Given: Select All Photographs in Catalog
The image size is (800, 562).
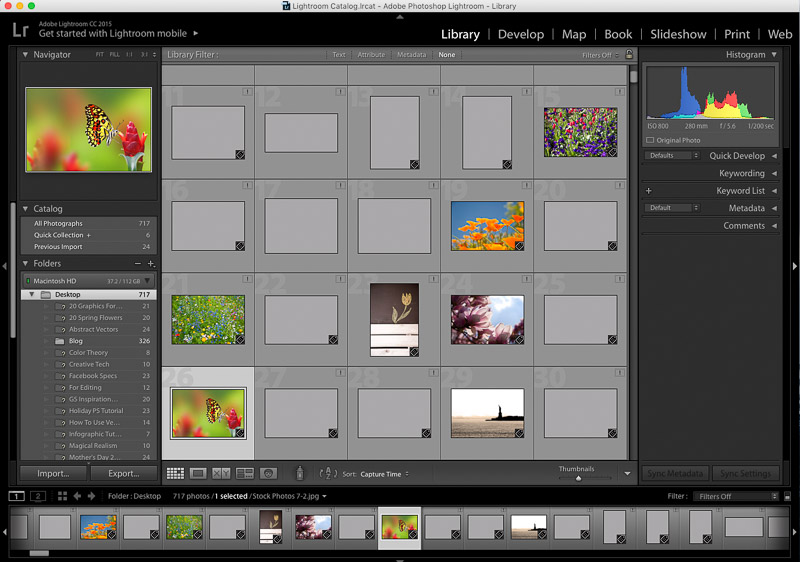Looking at the screenshot, I should click(x=89, y=223).
